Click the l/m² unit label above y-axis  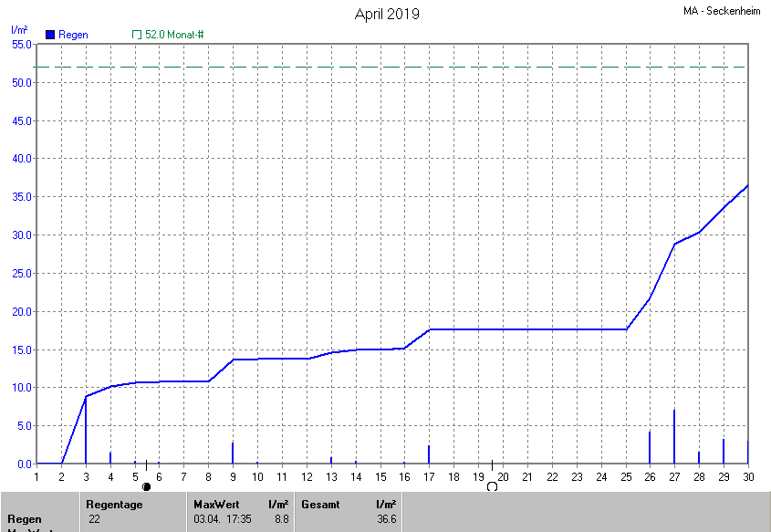point(19,30)
